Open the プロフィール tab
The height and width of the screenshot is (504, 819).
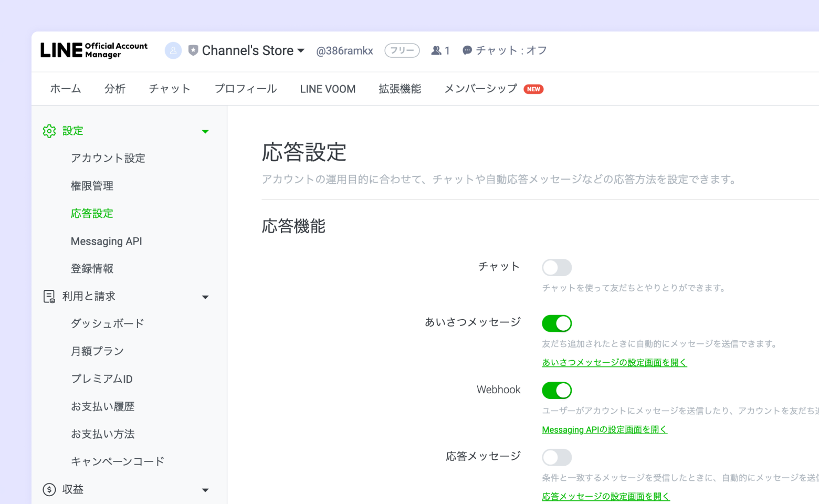coord(246,89)
